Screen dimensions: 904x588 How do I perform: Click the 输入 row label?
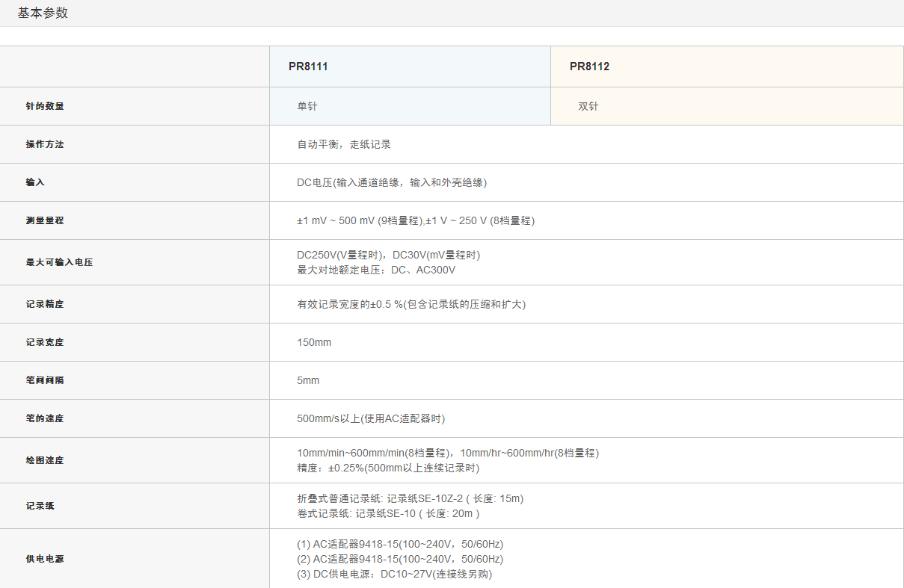tap(35, 182)
